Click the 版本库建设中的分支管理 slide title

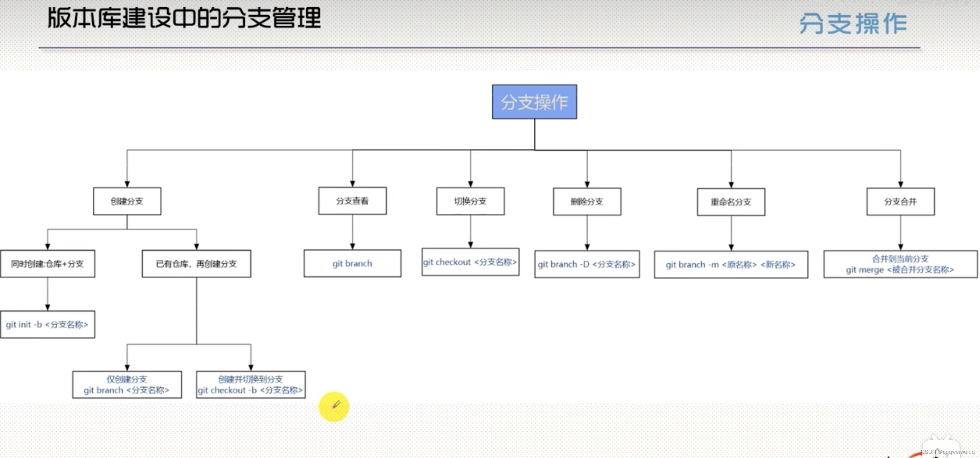[x=185, y=18]
